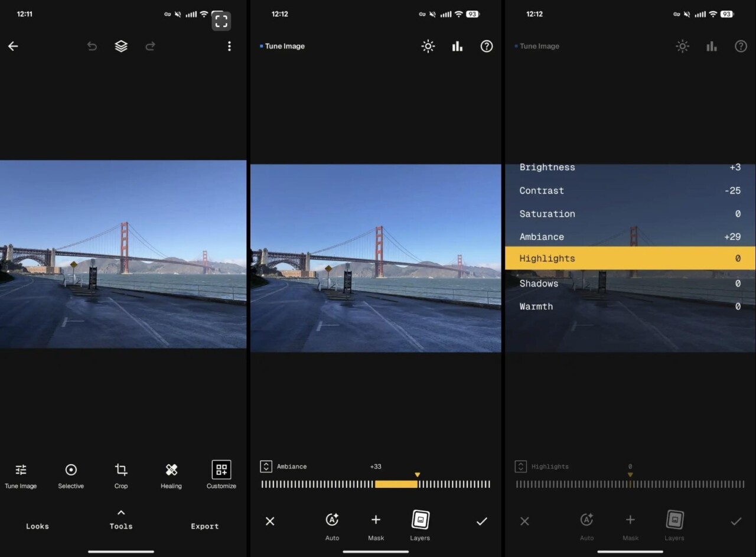Confirm edits with checkmark in middle screen
This screenshot has height=557, width=756.
[482, 521]
